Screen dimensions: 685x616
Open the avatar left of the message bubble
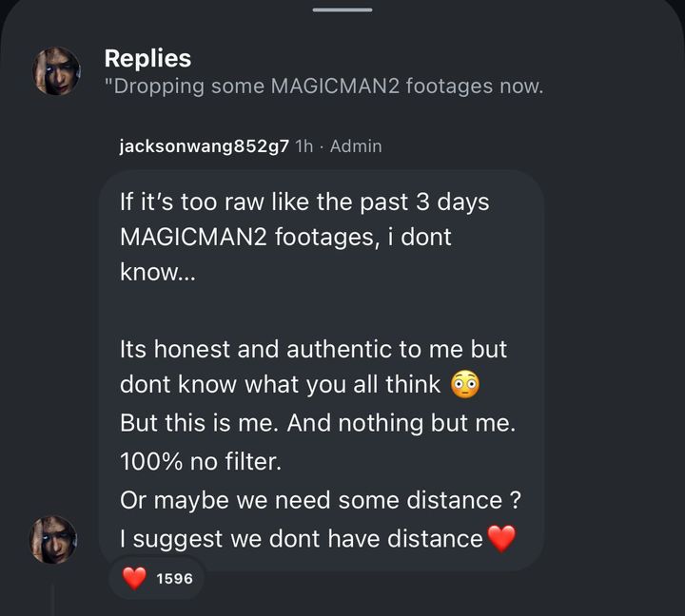(x=54, y=539)
